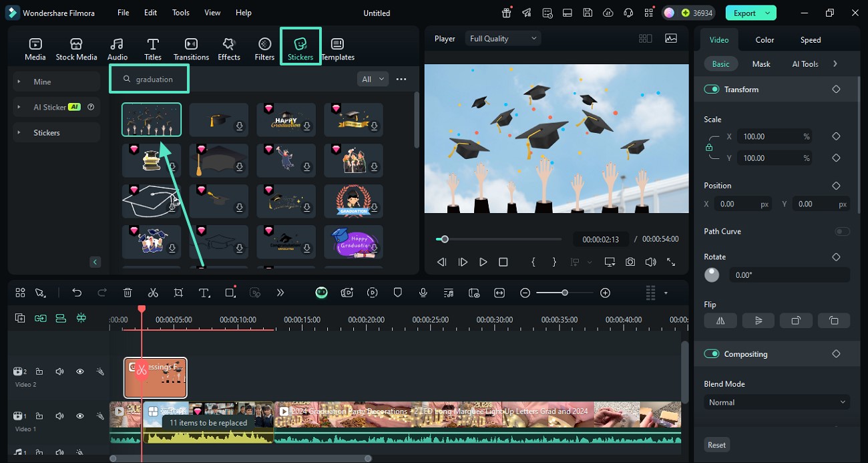Expand the player to fullscreen
The height and width of the screenshot is (463, 868).
671,263
